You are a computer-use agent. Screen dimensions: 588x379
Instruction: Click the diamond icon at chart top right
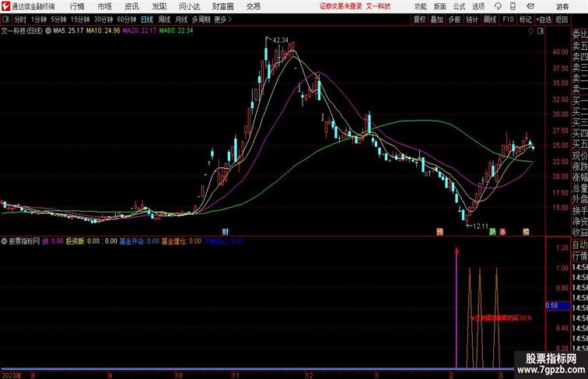531,31
